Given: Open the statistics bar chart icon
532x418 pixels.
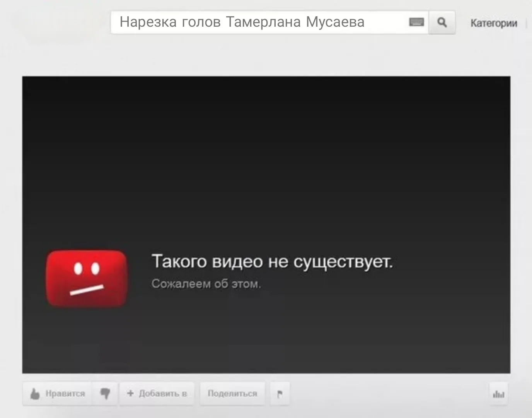Looking at the screenshot, I should [x=498, y=394].
